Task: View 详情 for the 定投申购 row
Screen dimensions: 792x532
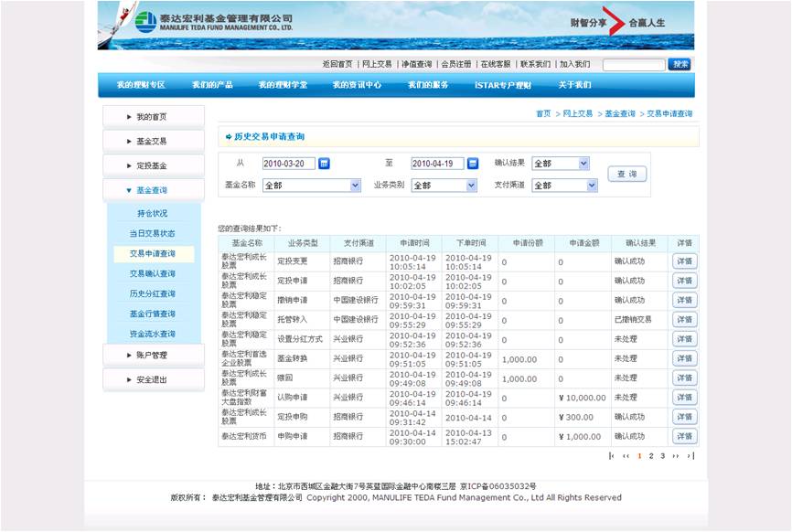Action: click(684, 417)
